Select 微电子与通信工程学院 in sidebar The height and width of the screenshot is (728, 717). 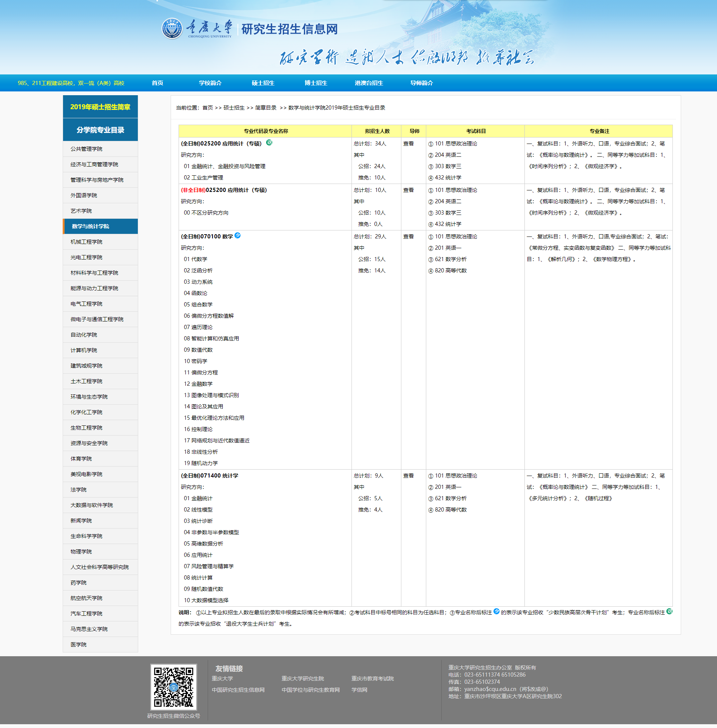click(x=100, y=319)
